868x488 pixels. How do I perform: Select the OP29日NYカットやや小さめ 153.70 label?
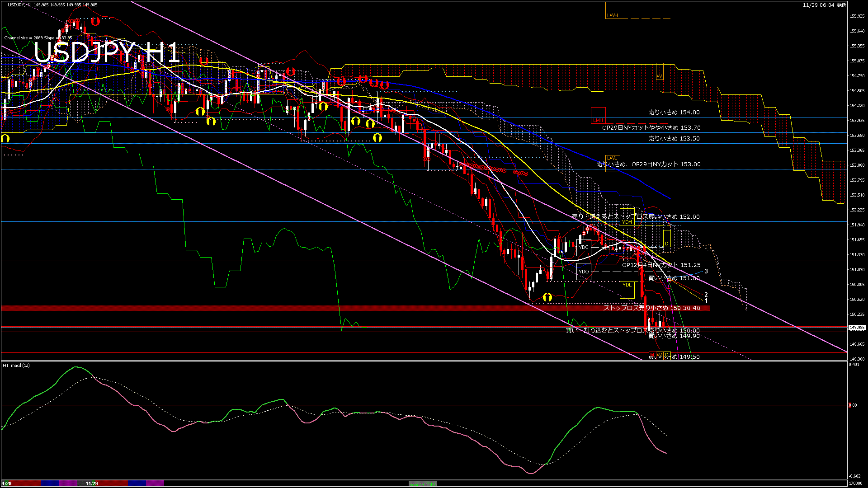651,127
